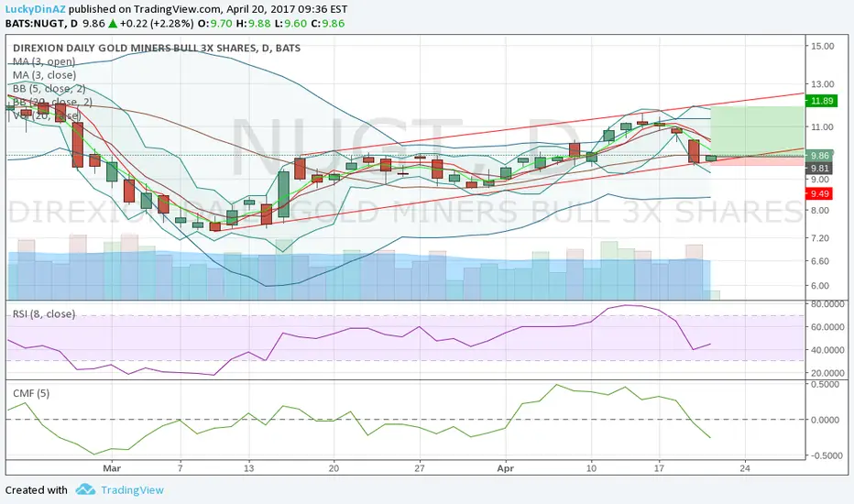Click the RSI (8, close) pane label
Screen dimensions: 854x504
[x=44, y=313]
